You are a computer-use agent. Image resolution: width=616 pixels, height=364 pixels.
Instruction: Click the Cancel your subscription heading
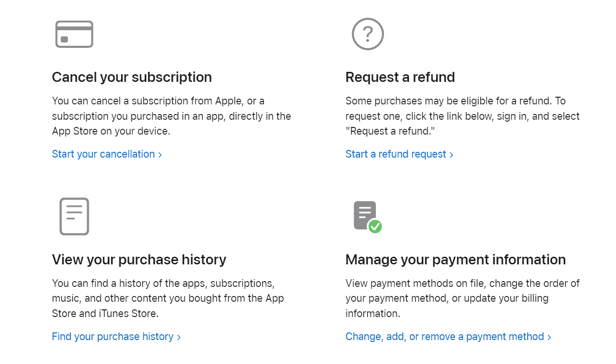(132, 77)
